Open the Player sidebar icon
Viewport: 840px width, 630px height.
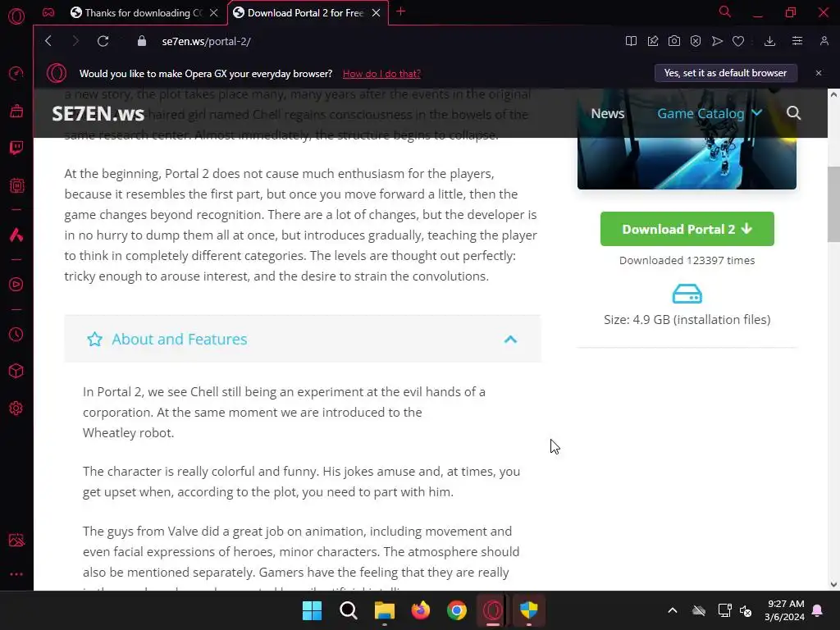(x=16, y=285)
